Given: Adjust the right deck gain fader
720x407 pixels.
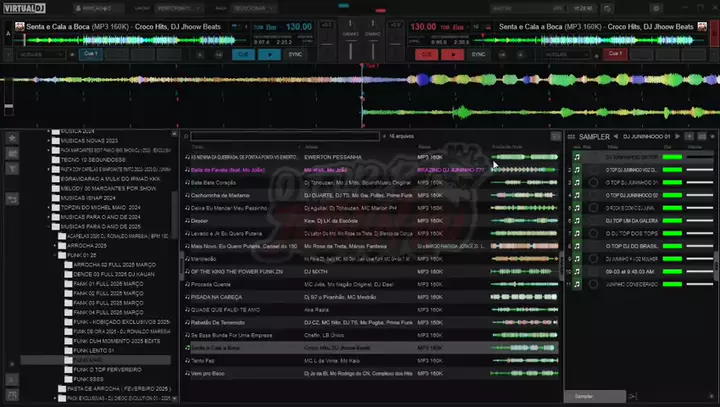Looking at the screenshot, I should (372, 51).
